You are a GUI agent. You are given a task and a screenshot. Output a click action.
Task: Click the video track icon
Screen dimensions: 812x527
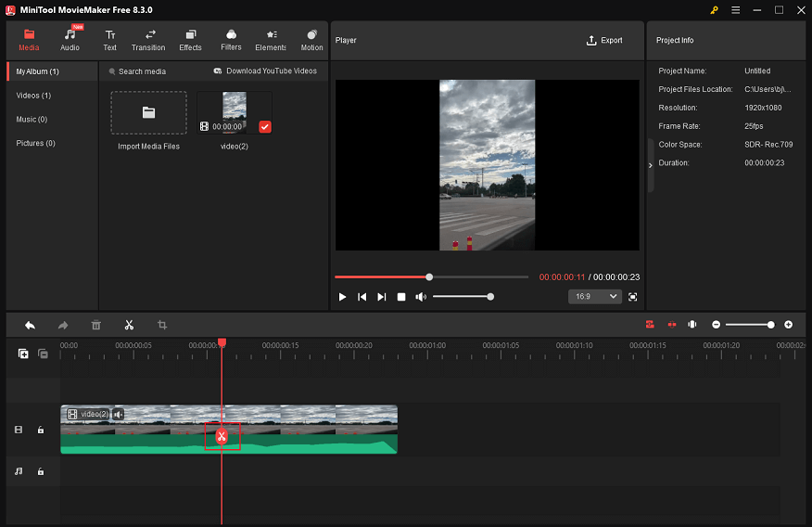pos(19,430)
